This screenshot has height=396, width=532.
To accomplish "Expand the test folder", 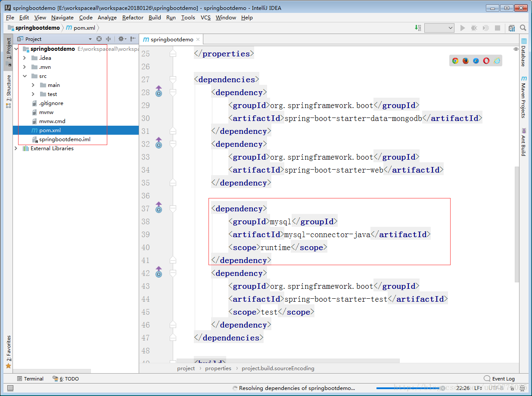I will [x=33, y=94].
